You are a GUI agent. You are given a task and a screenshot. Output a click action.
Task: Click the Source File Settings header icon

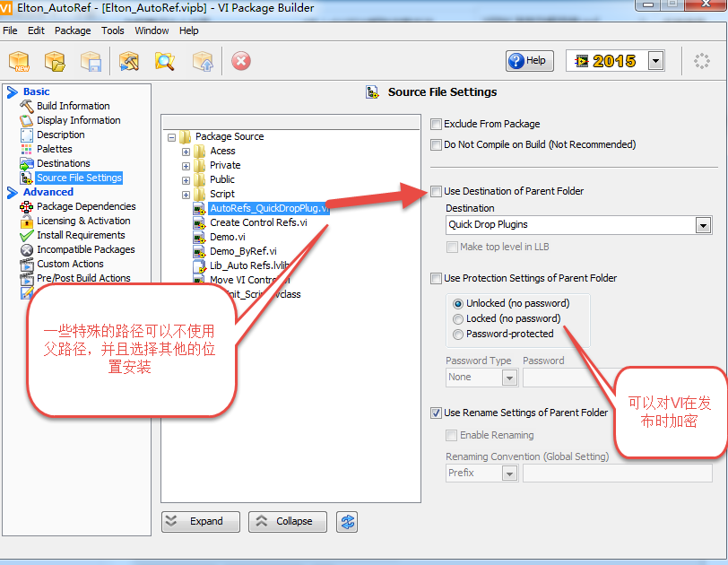tap(372, 91)
